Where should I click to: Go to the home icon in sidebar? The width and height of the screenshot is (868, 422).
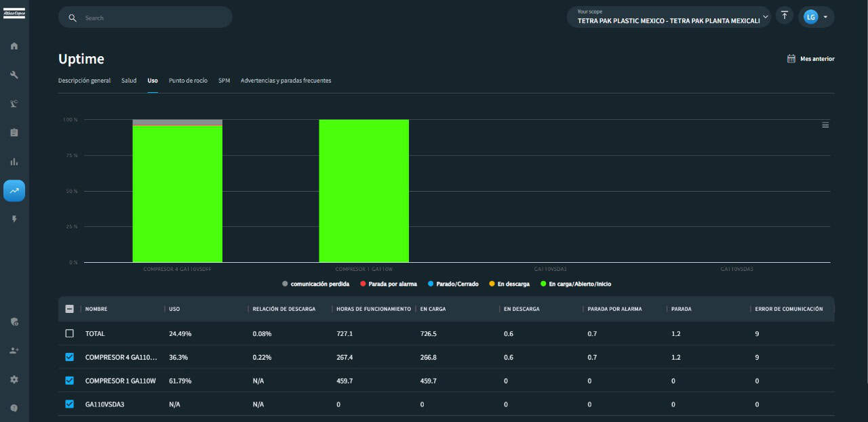pos(14,46)
